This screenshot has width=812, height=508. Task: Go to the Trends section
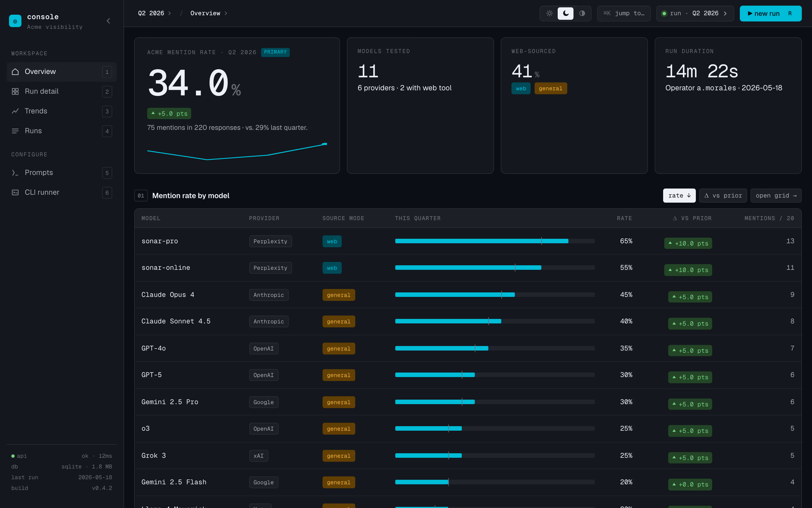click(x=62, y=111)
